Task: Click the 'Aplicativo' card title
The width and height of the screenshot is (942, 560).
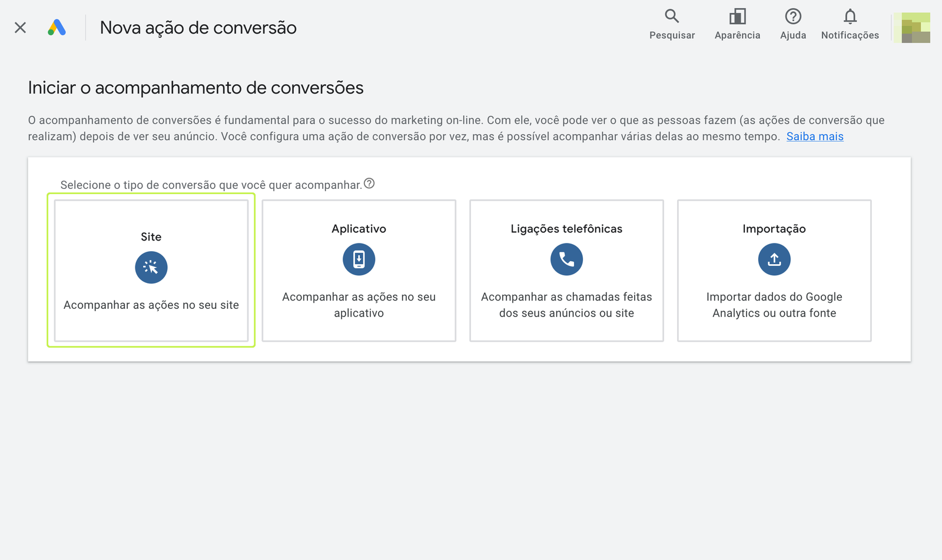Action: pyautogui.click(x=359, y=229)
